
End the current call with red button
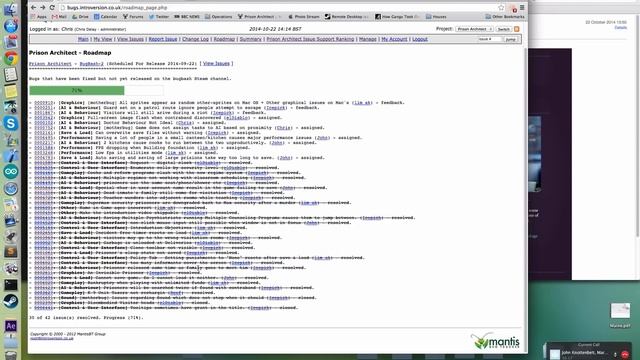click(624, 354)
